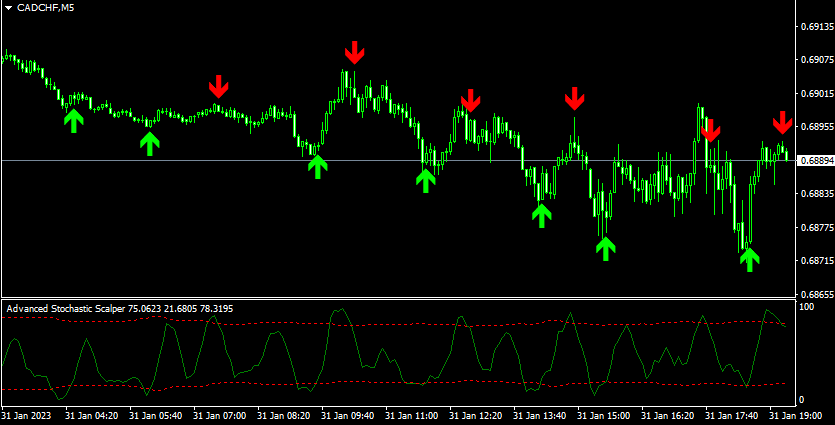Open the dropdown triangle beside CADCHF,M5
The width and height of the screenshot is (835, 425).
click(x=8, y=8)
